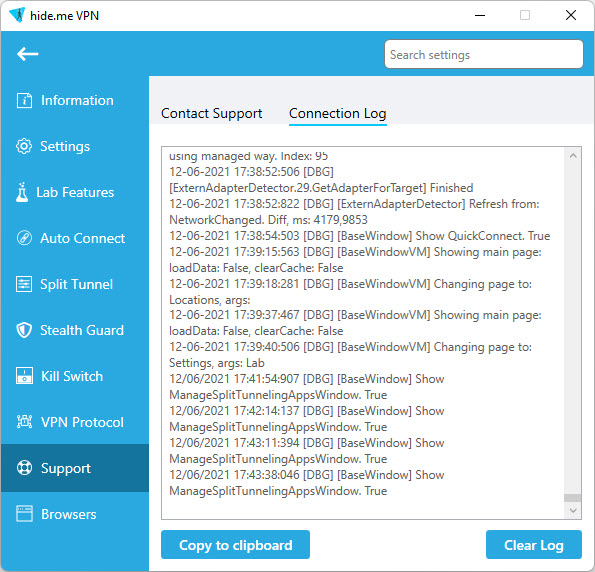This screenshot has width=595, height=572.
Task: Click log text 'Locations, args:'
Action: [x=210, y=300]
